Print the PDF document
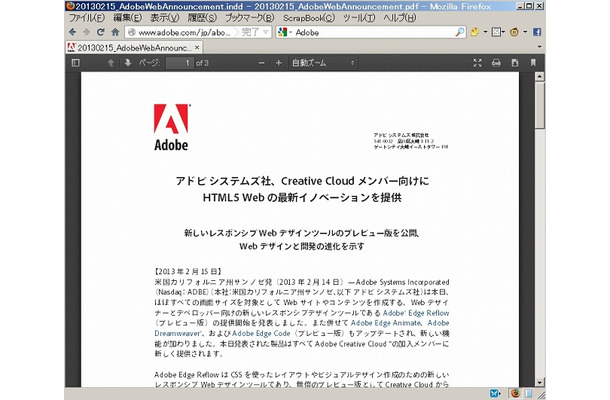610x400 pixels. click(x=496, y=63)
